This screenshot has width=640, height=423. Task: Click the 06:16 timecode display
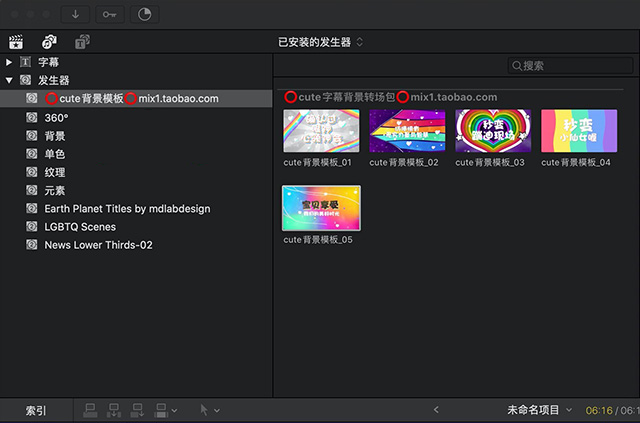(599, 410)
